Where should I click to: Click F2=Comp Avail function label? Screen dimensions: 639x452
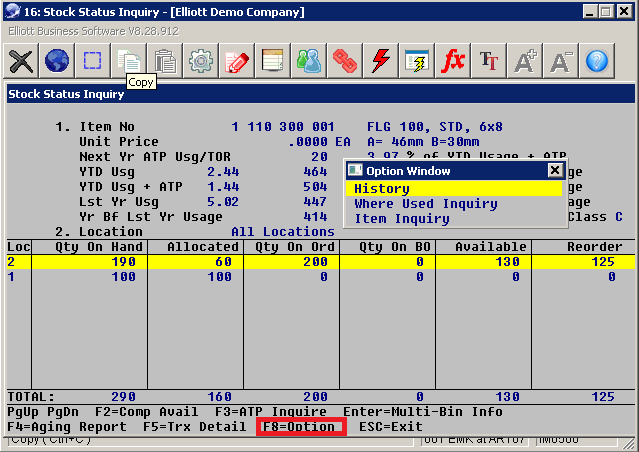146,412
